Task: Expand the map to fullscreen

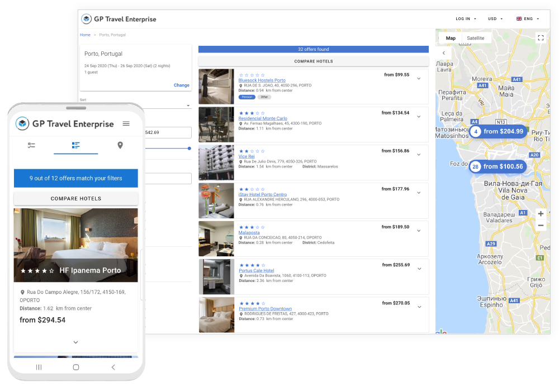Action: pyautogui.click(x=540, y=37)
